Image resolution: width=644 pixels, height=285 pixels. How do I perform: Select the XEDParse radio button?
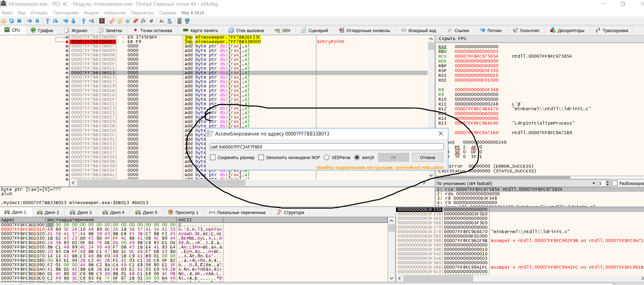327,157
